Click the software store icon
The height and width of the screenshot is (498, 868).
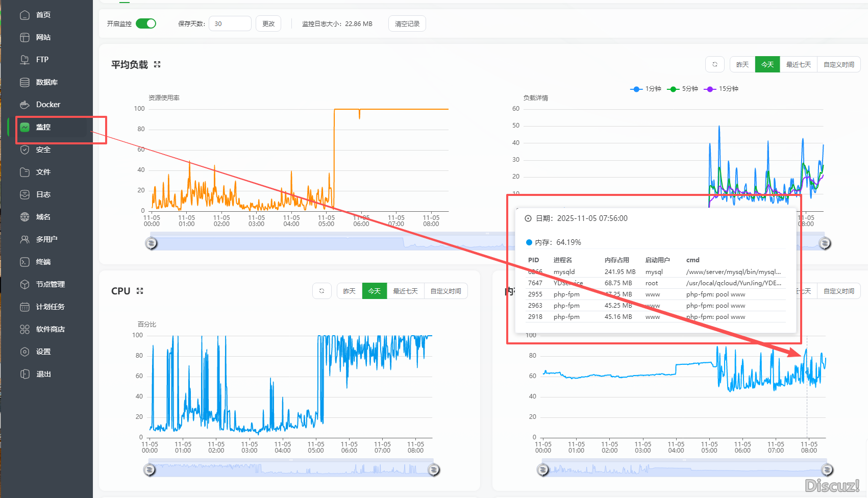tap(24, 329)
